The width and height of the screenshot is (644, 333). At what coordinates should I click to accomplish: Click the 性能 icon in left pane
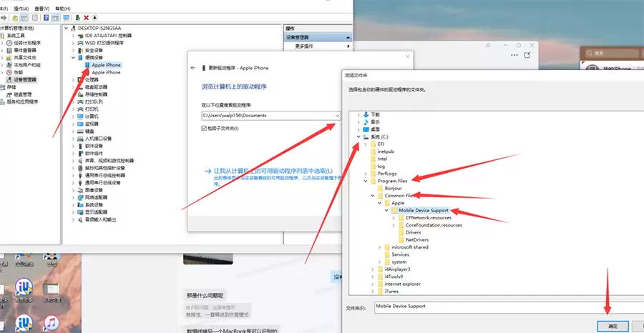pyautogui.click(x=9, y=72)
